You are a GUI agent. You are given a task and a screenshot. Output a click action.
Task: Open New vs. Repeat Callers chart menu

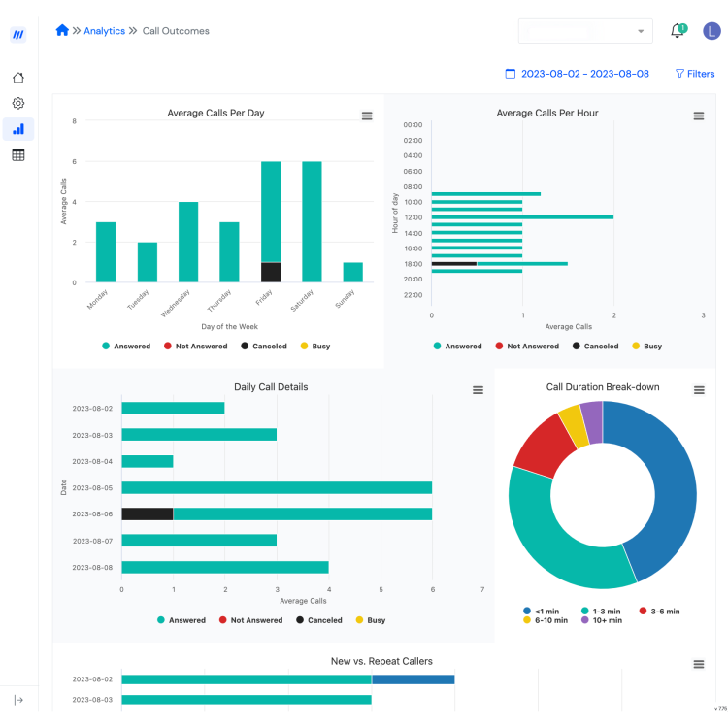tap(699, 664)
